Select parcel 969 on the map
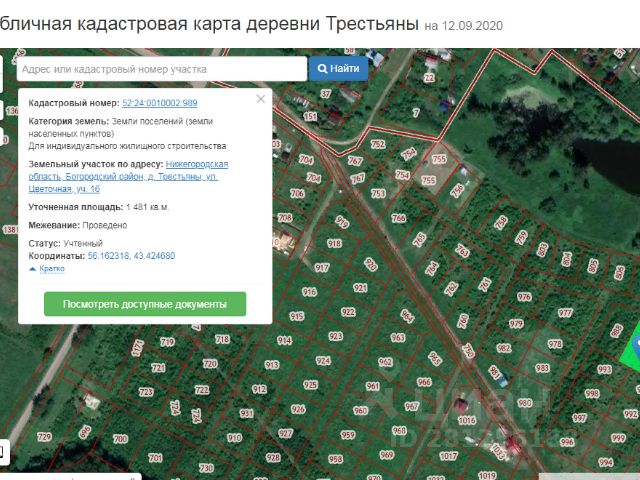This screenshot has width=640, height=480. click(387, 454)
